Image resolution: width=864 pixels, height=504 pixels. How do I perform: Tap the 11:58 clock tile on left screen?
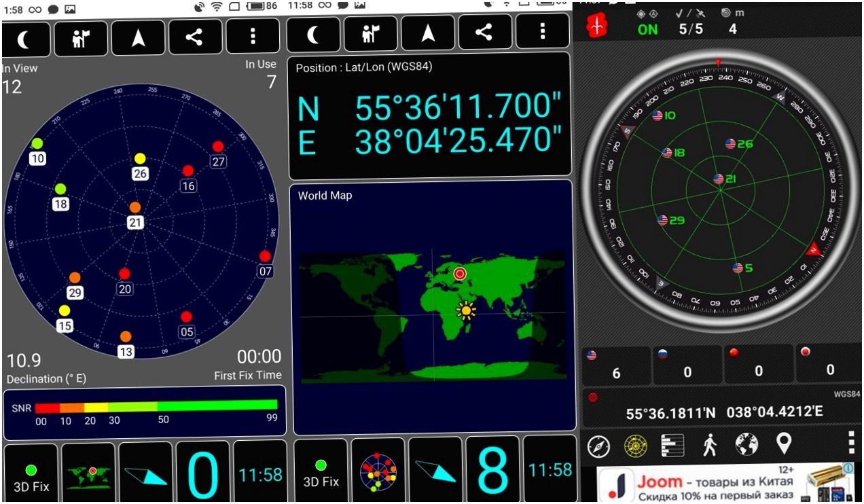[260, 471]
